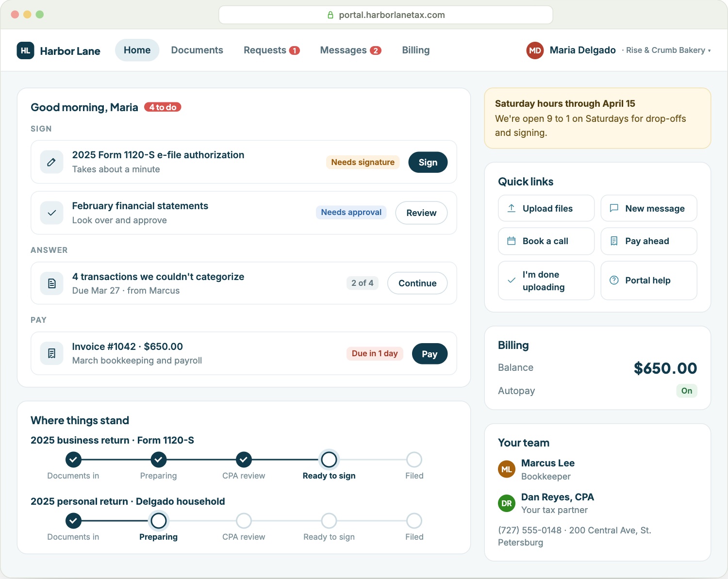Click the pencil icon beside Form 1120-S authorization

tap(51, 162)
